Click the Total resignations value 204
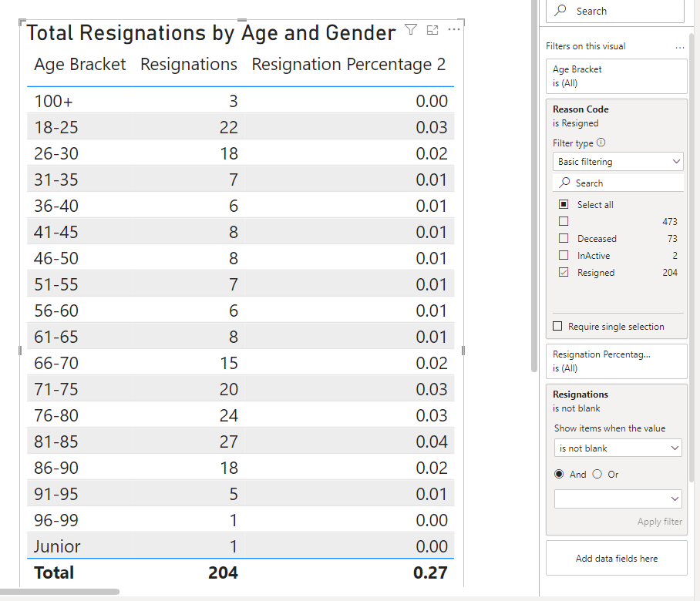700x601 pixels. (x=223, y=573)
